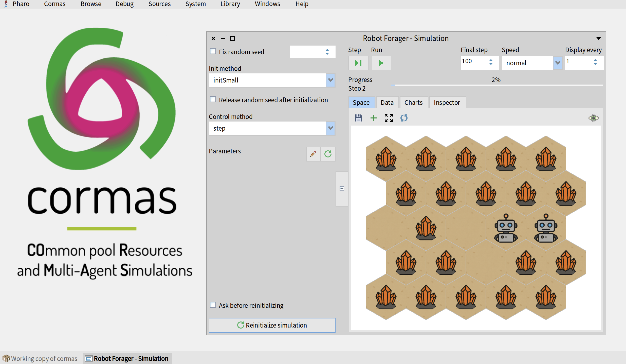Reset parameters with the green reload icon
Viewport: 626px width, 364px height.
tap(328, 154)
